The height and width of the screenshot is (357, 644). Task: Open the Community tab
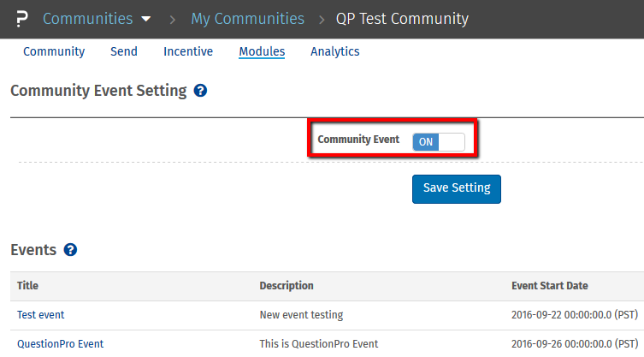point(54,51)
